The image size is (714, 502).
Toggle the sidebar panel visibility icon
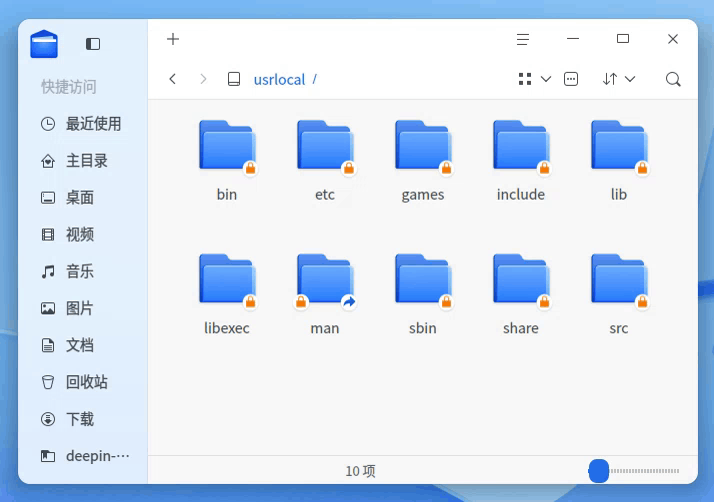tap(93, 44)
